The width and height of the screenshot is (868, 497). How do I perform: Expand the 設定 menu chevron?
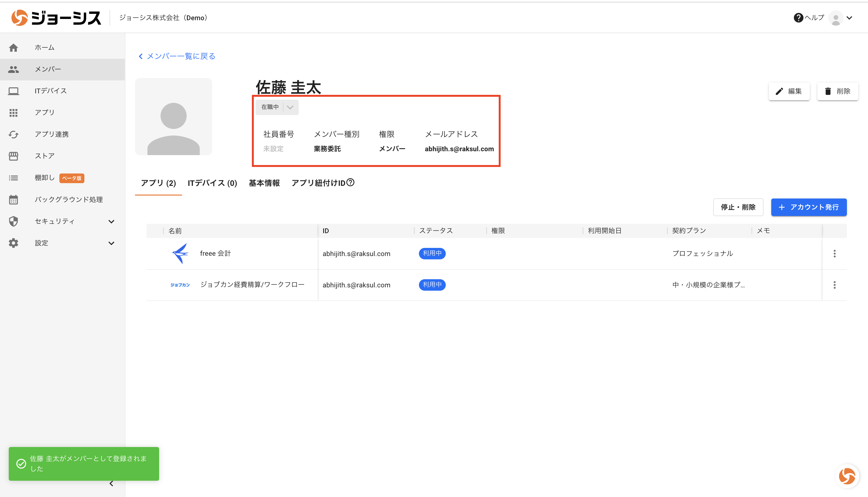(x=111, y=243)
